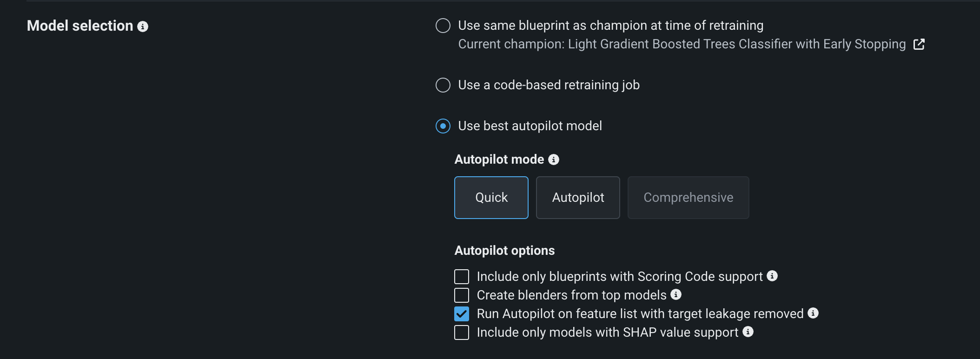Click info icon for Create blenders option
Screen dimensions: 980x359
click(676, 294)
